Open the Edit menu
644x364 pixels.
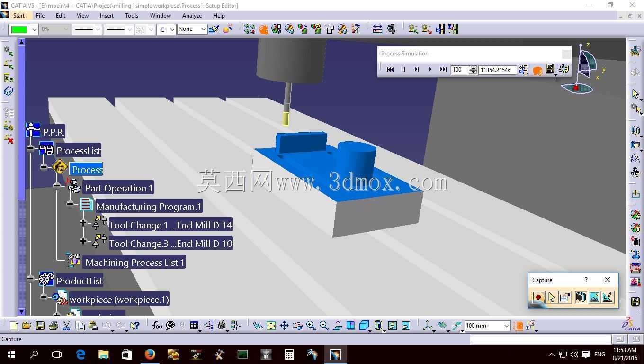point(61,16)
